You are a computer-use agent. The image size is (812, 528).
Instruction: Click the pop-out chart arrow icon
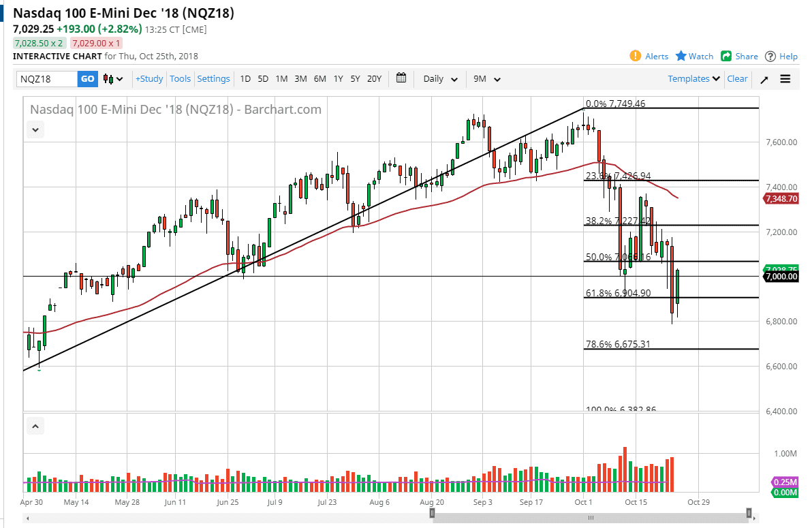[x=764, y=78]
